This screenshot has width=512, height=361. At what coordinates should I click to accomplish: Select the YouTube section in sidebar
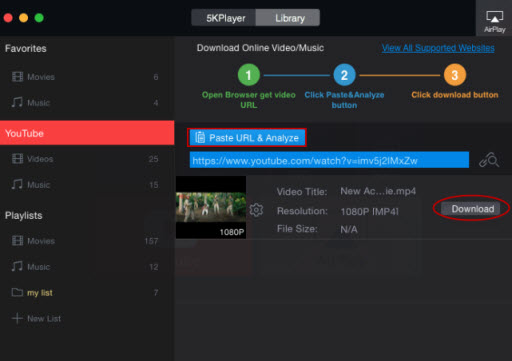click(87, 133)
